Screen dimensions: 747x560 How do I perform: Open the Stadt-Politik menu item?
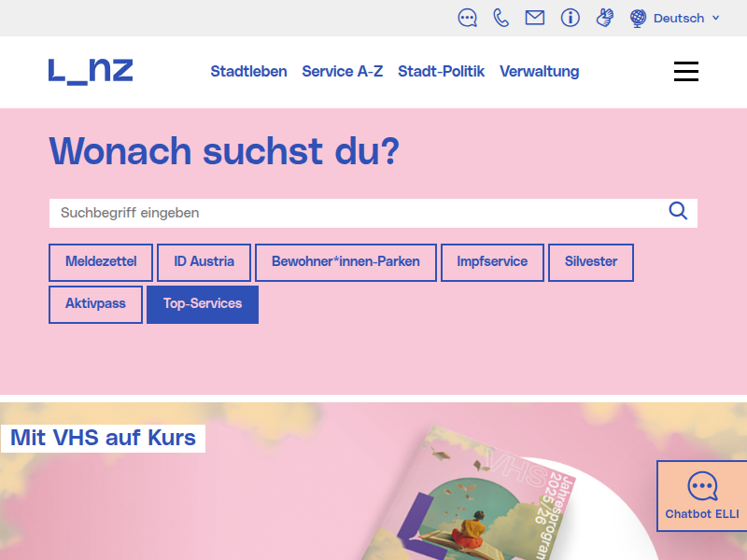[441, 72]
